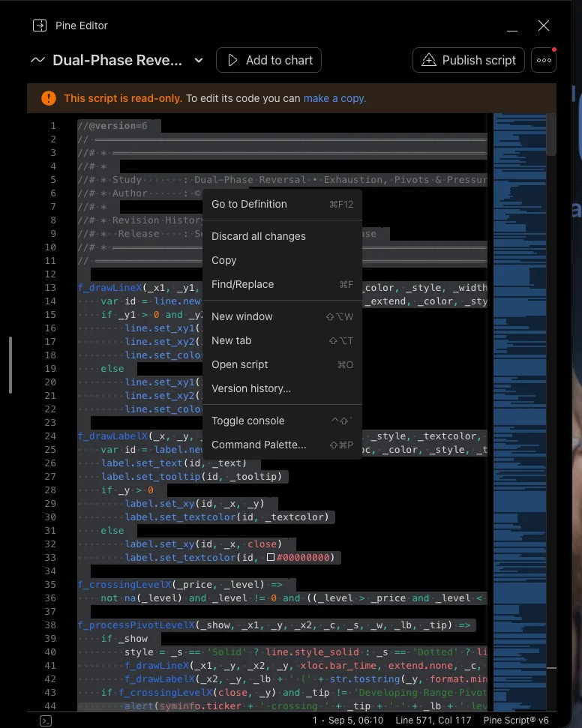Viewport: 582px width, 728px height.
Task: Click '//@version=6' on line 1
Action: click(112, 126)
